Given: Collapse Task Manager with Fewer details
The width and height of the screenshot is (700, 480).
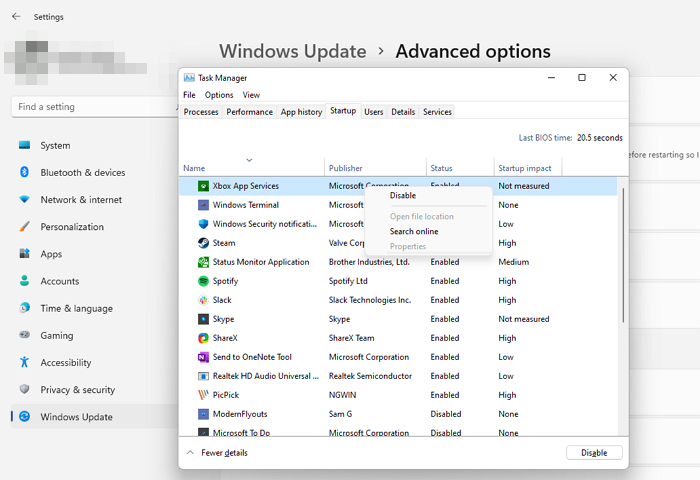Looking at the screenshot, I should point(217,453).
